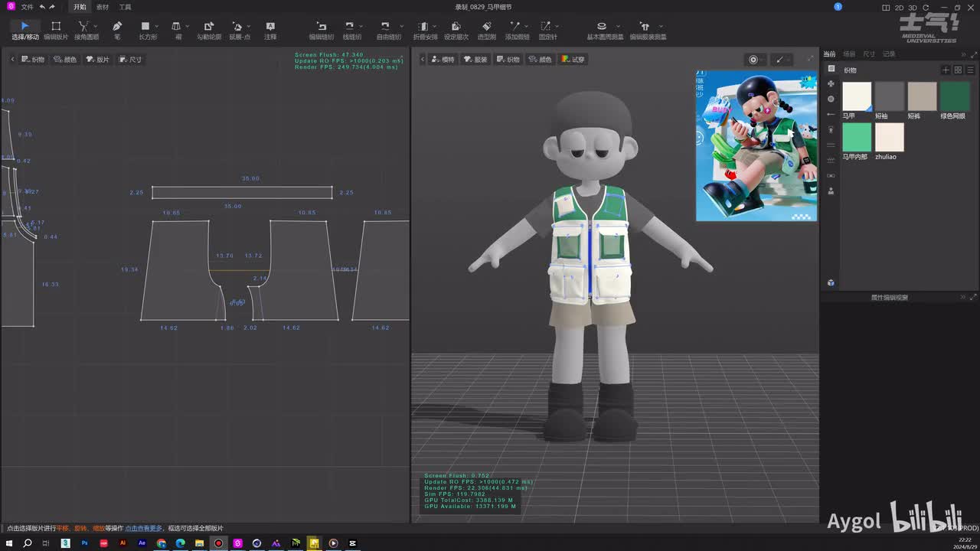Viewport: 980px width, 551px height.
Task: Switch fabric panel to list view
Action: tap(969, 70)
